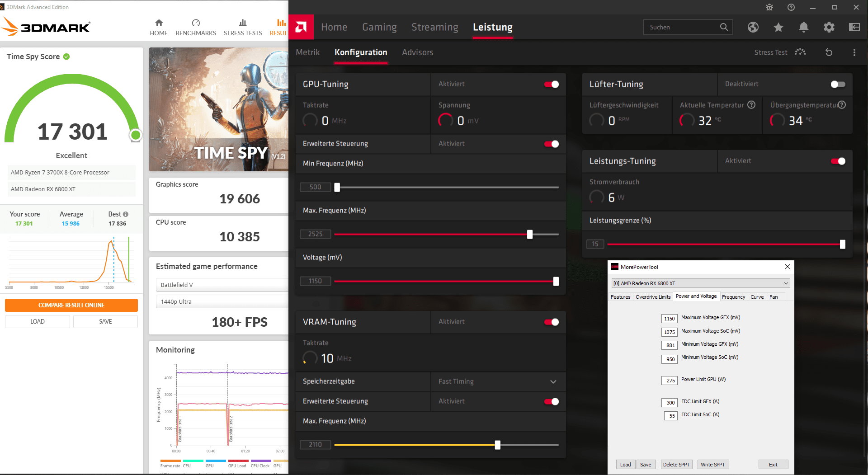The width and height of the screenshot is (868, 475).
Task: Toggle the sidebar panel icon
Action: 854,27
